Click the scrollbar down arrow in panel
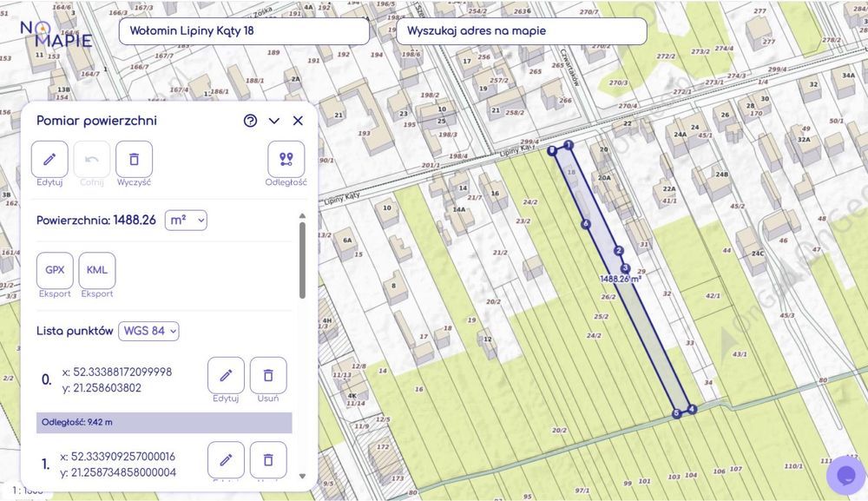 pyautogui.click(x=302, y=476)
